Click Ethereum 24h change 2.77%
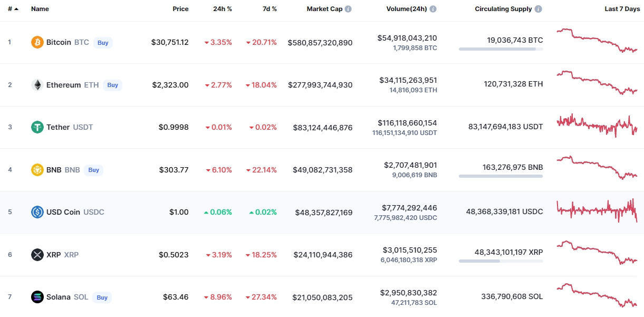The width and height of the screenshot is (644, 317). point(218,85)
